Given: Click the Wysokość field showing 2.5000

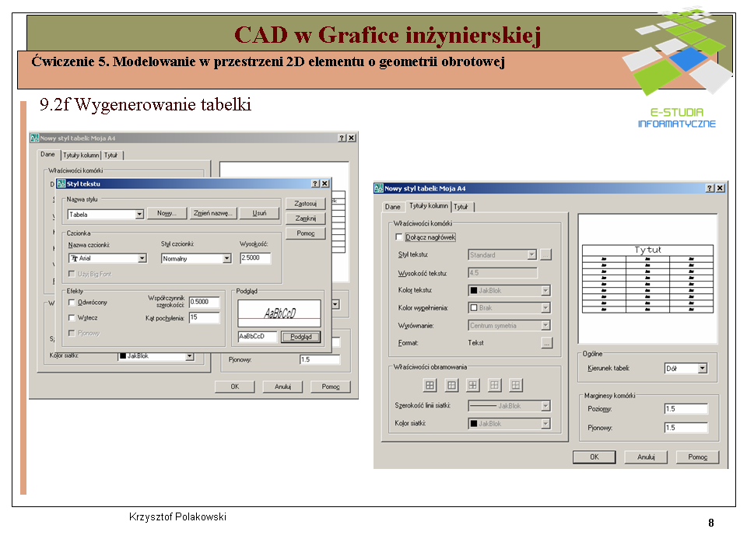Looking at the screenshot, I should tap(255, 258).
